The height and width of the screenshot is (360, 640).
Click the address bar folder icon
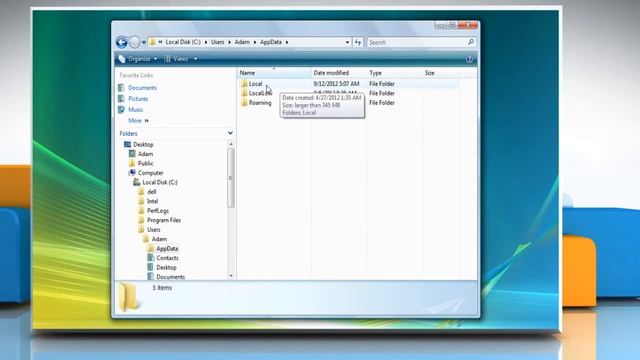pyautogui.click(x=152, y=42)
